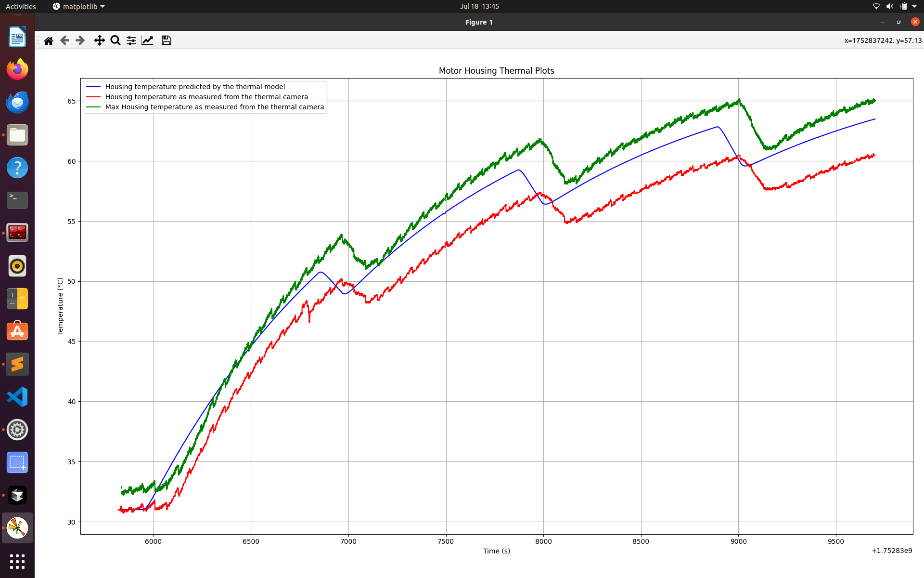The image size is (924, 578).
Task: Click the Motor Housing Thermal Plots title
Action: point(496,71)
